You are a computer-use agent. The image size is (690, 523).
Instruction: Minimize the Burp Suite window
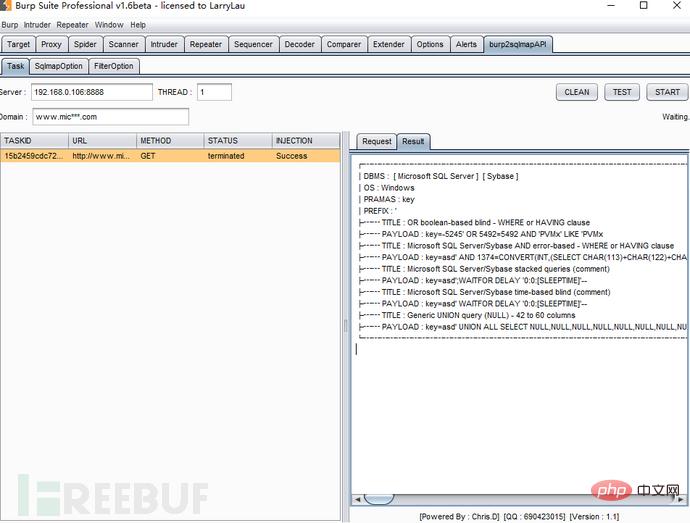click(611, 5)
